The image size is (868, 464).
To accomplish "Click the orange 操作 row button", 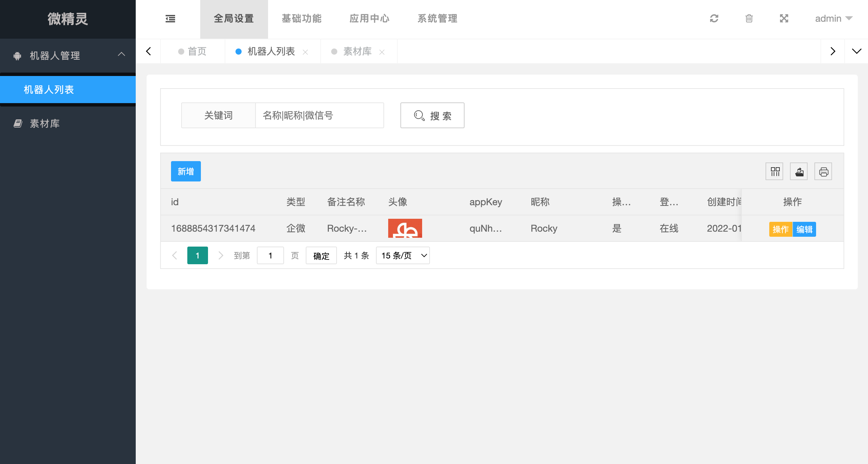I will 780,229.
